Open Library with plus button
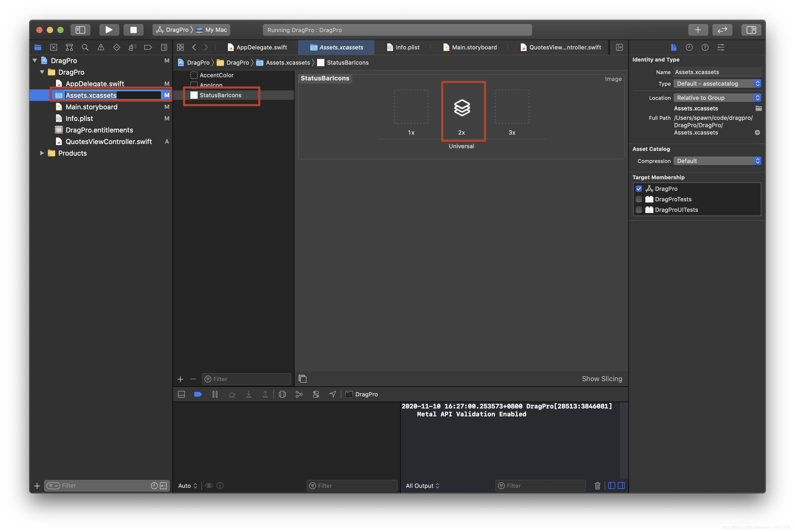This screenshot has height=532, width=795. tap(698, 30)
